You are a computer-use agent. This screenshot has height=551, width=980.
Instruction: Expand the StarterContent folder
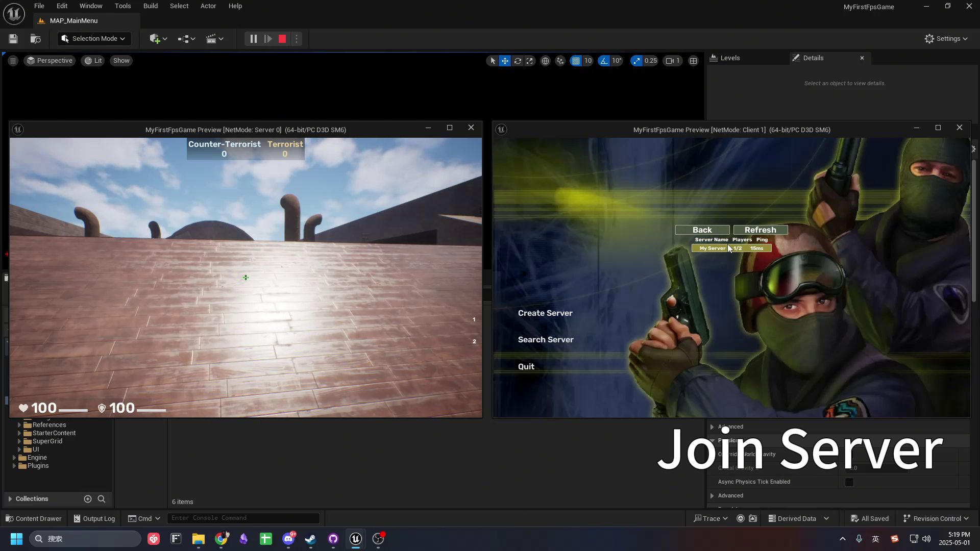tap(19, 433)
